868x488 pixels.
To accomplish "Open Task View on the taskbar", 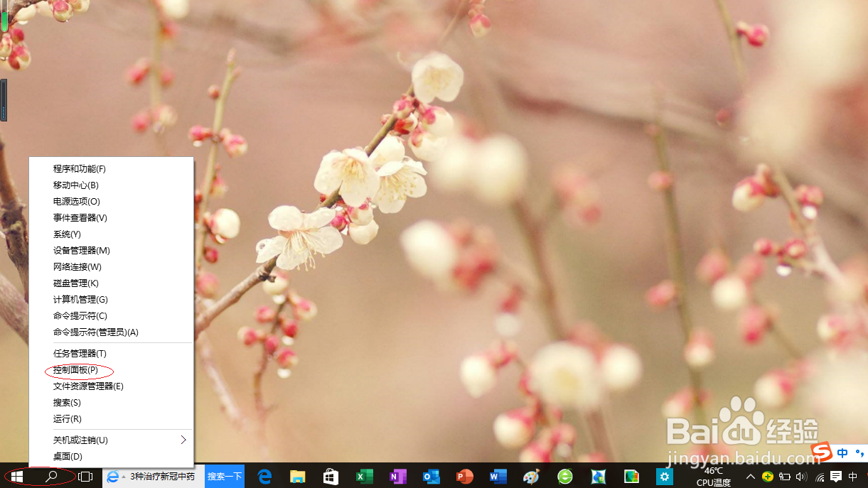I will click(85, 477).
